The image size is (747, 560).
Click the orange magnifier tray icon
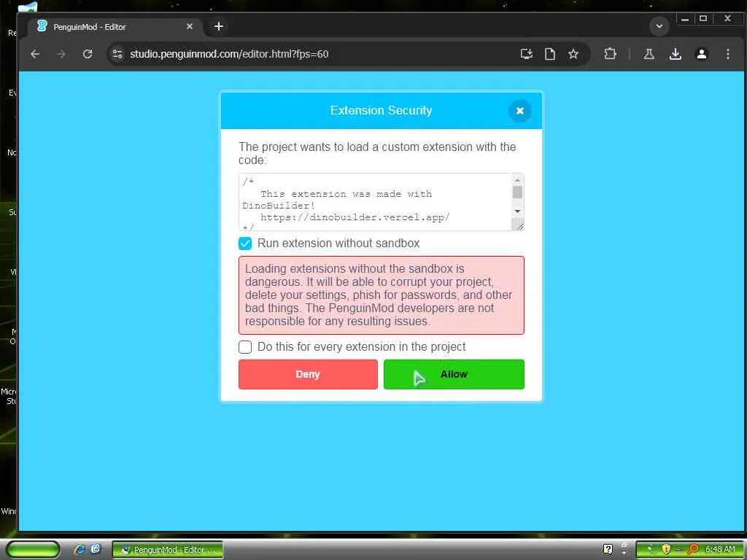click(694, 549)
